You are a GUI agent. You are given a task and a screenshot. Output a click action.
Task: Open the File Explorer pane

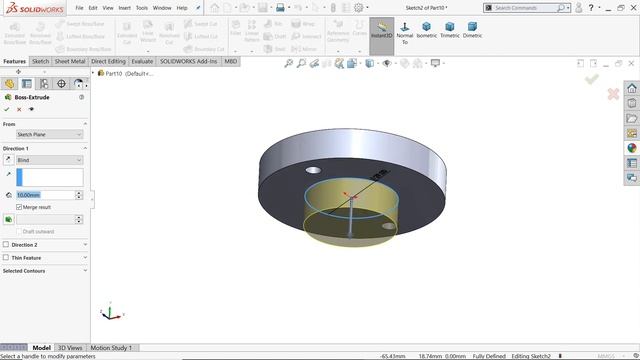point(632,118)
